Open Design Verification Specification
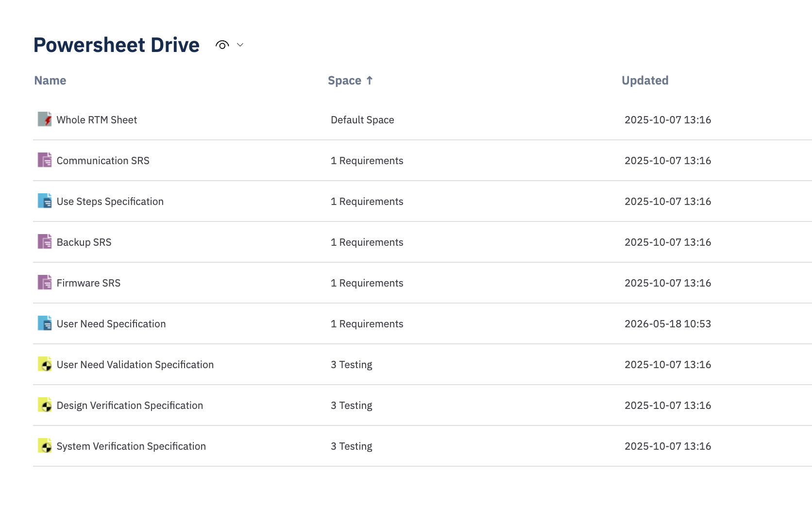This screenshot has height=508, width=812. 130,406
